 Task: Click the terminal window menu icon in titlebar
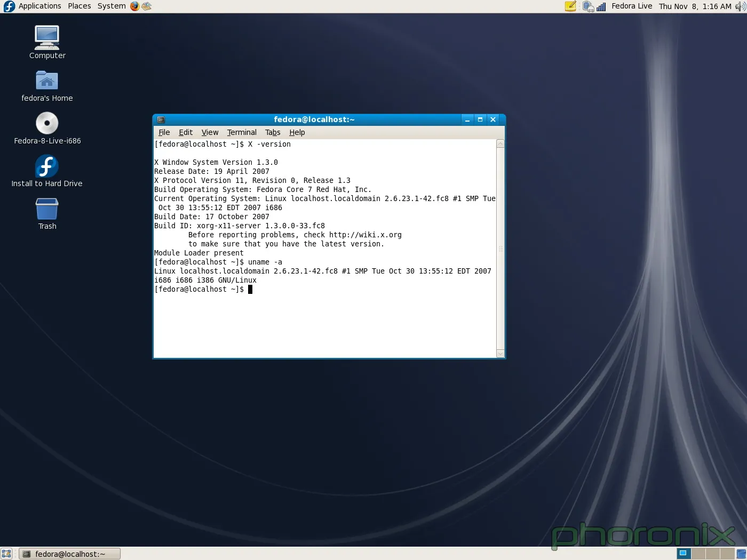coord(161,119)
